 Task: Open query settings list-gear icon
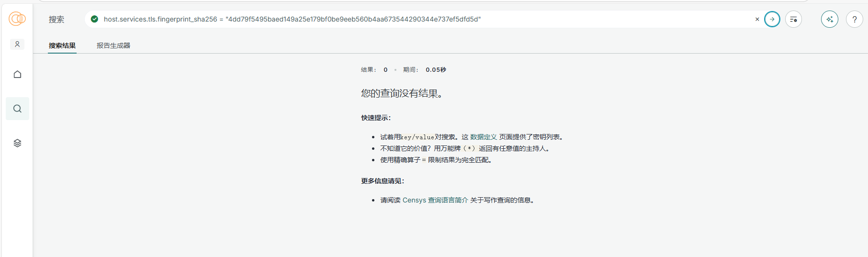[x=793, y=19]
